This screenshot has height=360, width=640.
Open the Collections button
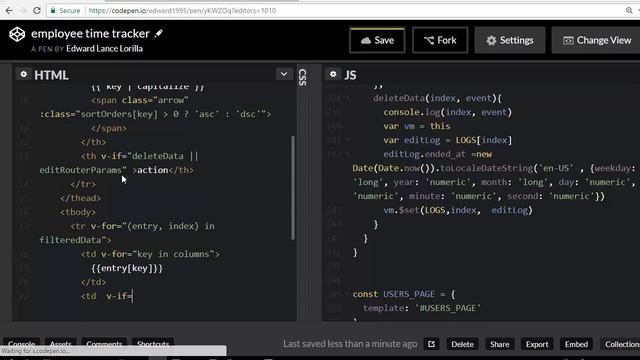(620, 344)
